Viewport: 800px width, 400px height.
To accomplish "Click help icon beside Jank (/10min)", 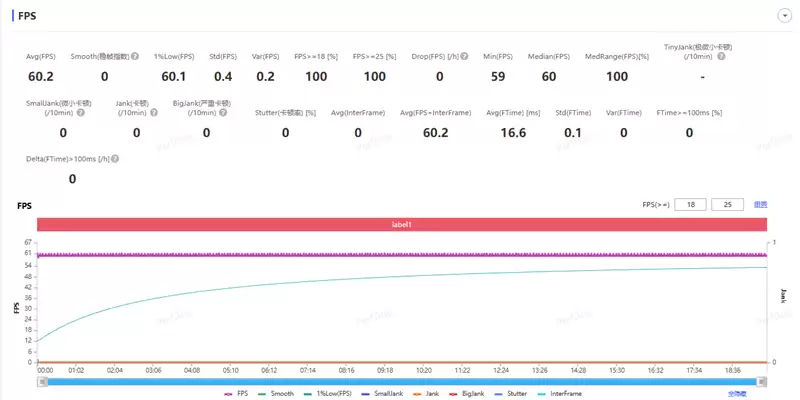I will click(152, 112).
